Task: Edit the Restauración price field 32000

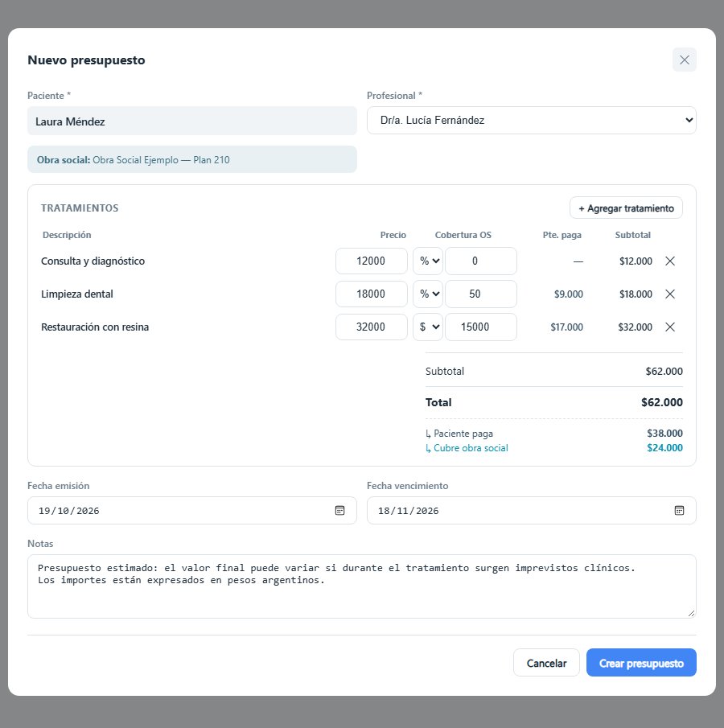Action: (x=372, y=327)
